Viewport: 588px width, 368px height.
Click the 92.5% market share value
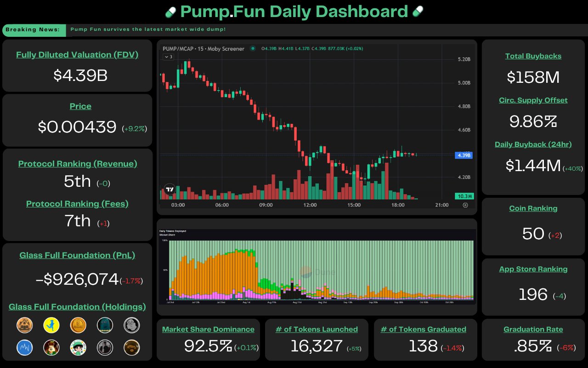point(208,346)
